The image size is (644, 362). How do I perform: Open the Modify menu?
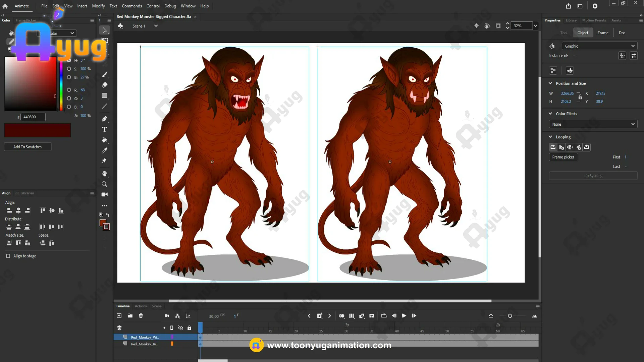click(98, 6)
